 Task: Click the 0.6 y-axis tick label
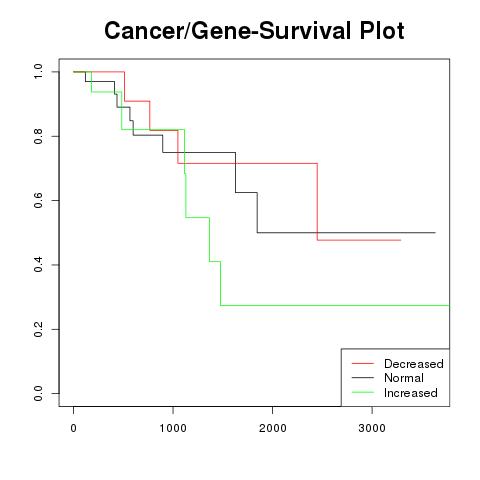pos(38,200)
